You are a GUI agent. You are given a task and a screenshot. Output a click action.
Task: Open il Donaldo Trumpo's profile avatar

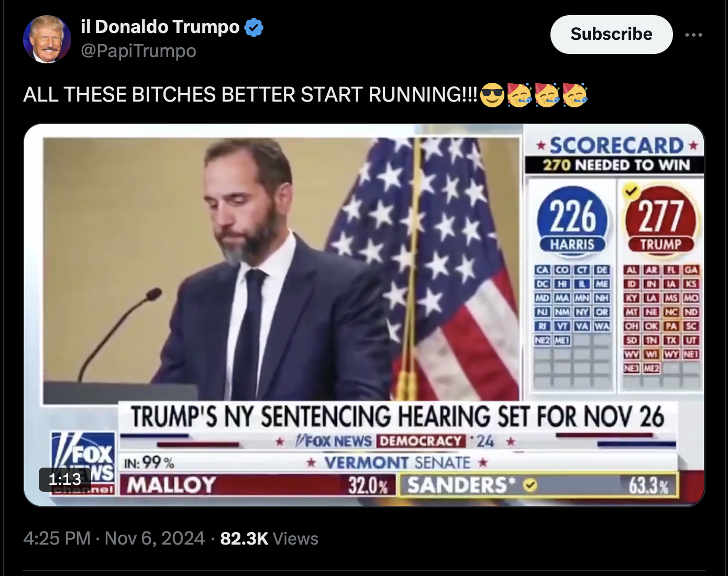(47, 39)
